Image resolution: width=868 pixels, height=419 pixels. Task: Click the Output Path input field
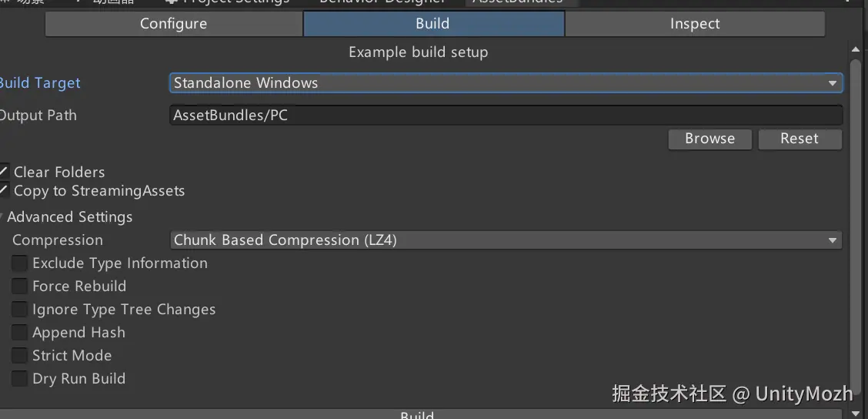[505, 116]
